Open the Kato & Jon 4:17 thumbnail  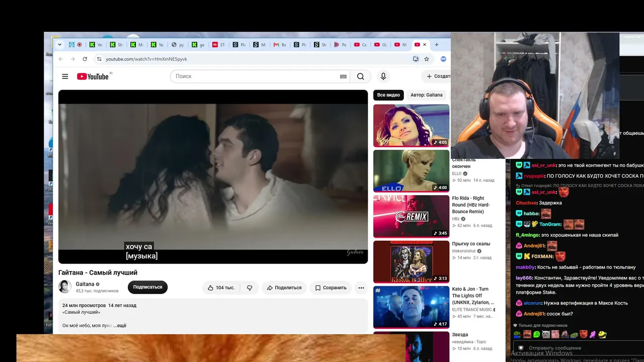coord(411,307)
